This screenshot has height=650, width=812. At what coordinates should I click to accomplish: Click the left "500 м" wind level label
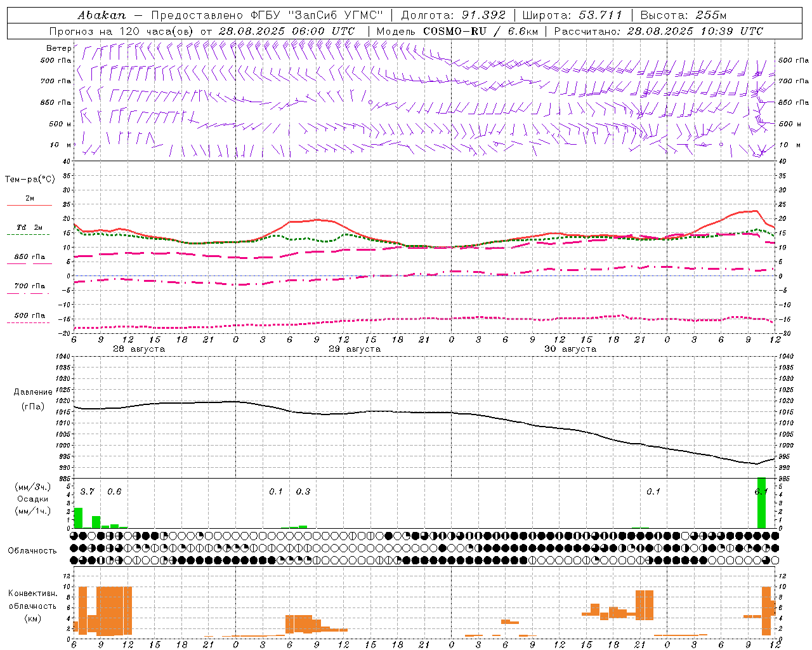[x=60, y=124]
